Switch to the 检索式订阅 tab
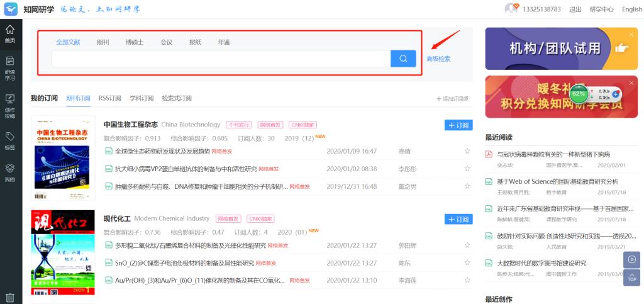 [176, 98]
